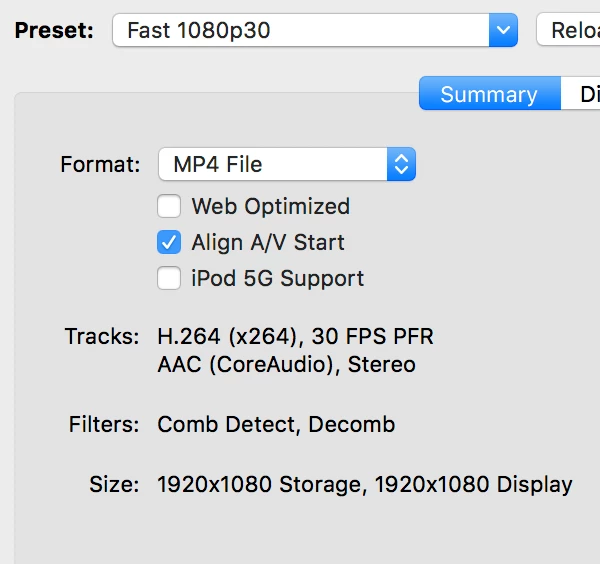The image size is (600, 564).
Task: Click the Reload button beside the preset
Action: pos(572,30)
